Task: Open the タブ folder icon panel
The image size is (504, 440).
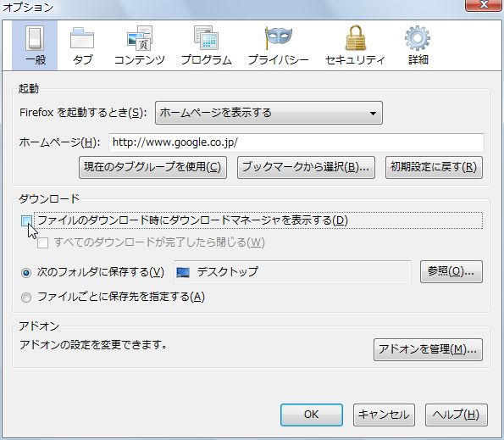Action: [x=82, y=46]
